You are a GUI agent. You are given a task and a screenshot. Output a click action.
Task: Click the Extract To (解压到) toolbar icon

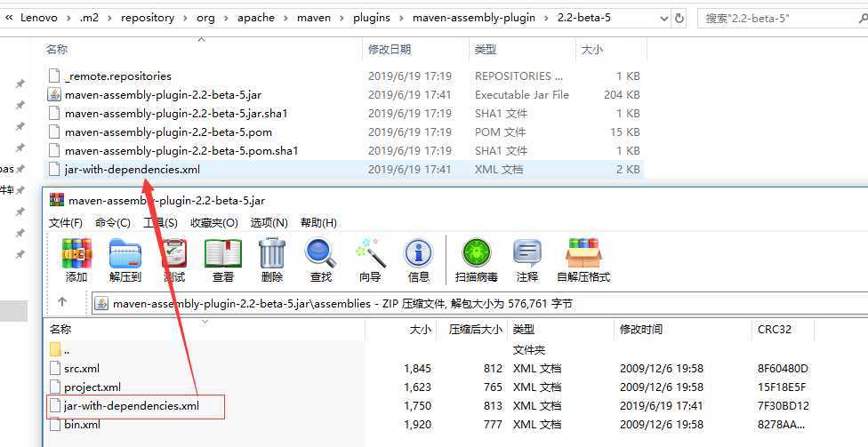point(125,254)
